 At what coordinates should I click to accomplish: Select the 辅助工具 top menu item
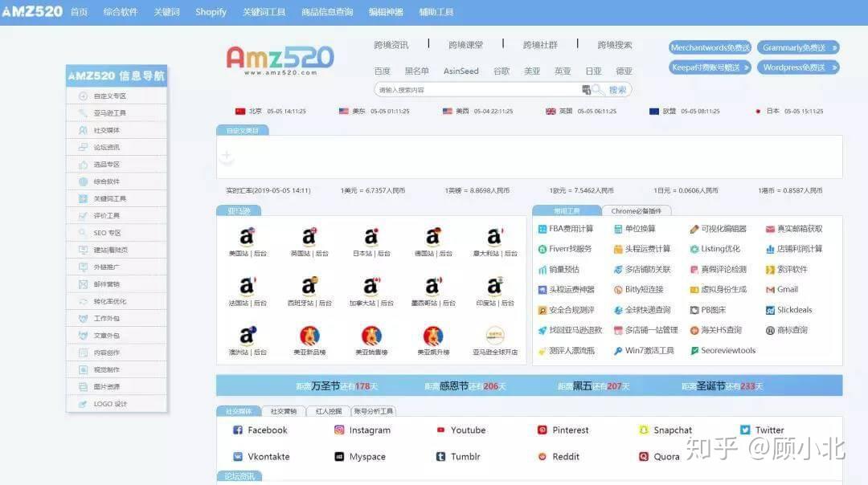[x=436, y=11]
